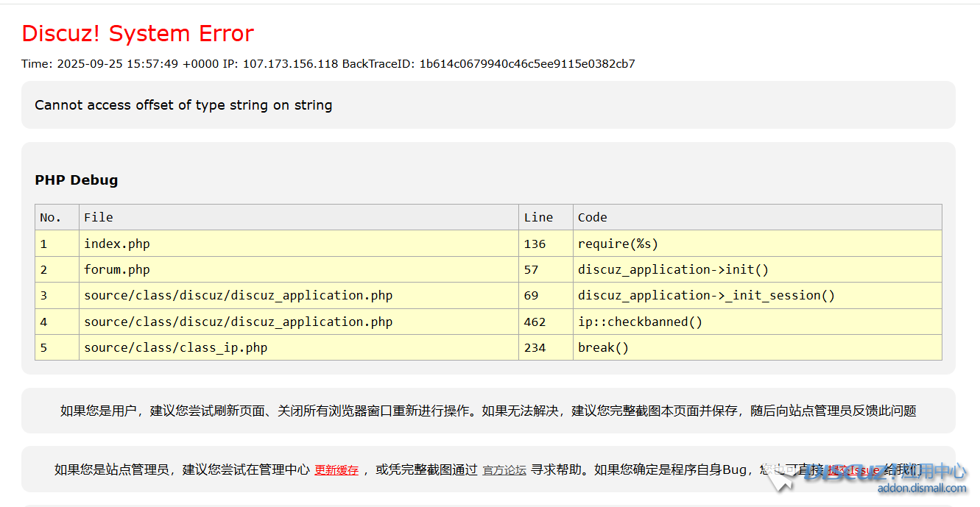Select the timestamp 2025-09-25 15:57:49 +0000
Screen dimensions: 980x507
(138, 64)
